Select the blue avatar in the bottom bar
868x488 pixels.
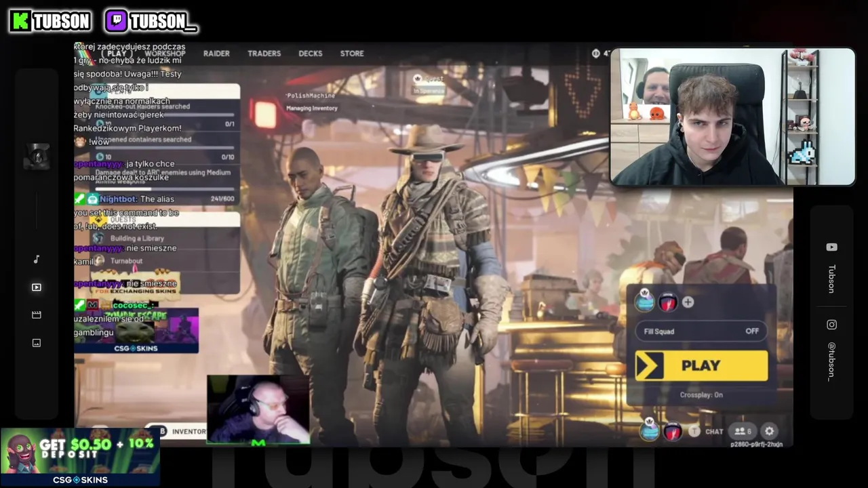pyautogui.click(x=650, y=430)
